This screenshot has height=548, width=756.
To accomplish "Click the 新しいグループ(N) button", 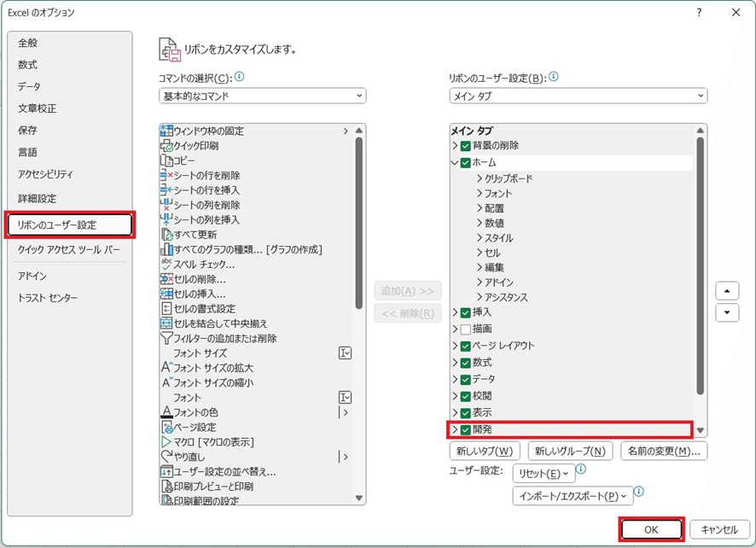I will point(570,451).
